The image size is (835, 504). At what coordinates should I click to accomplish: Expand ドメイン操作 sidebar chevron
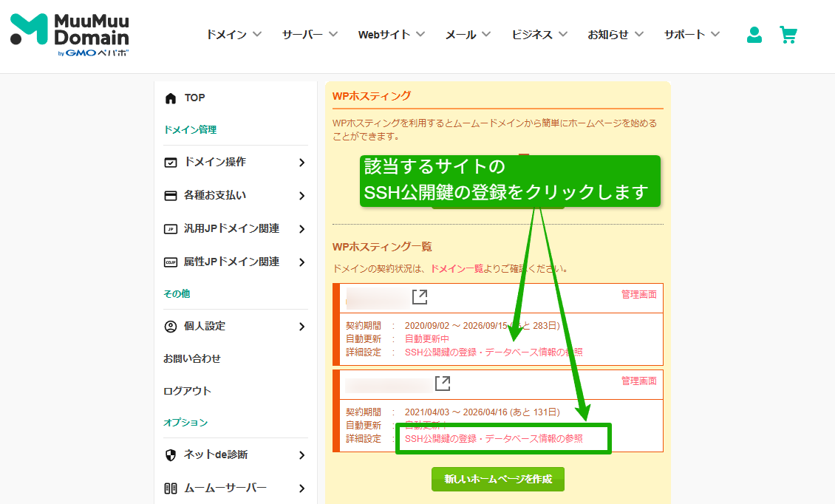301,163
